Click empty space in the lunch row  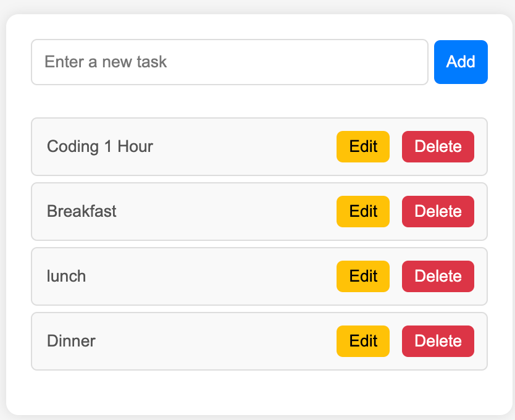click(210, 276)
